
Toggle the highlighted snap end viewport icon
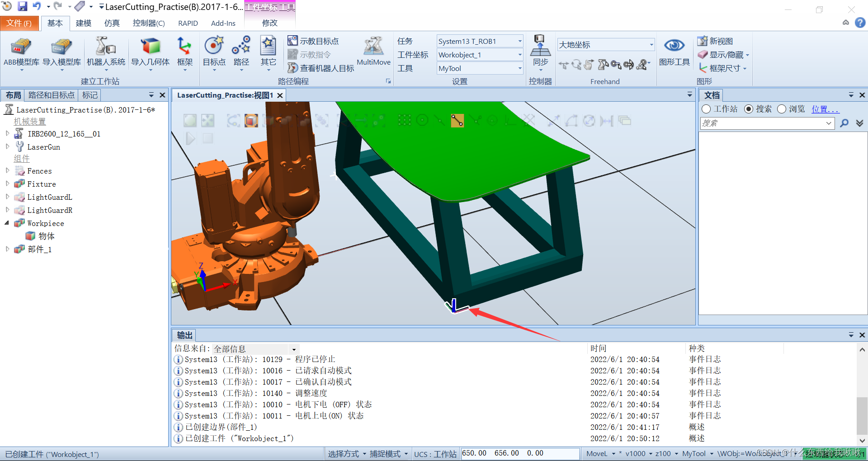pos(458,121)
